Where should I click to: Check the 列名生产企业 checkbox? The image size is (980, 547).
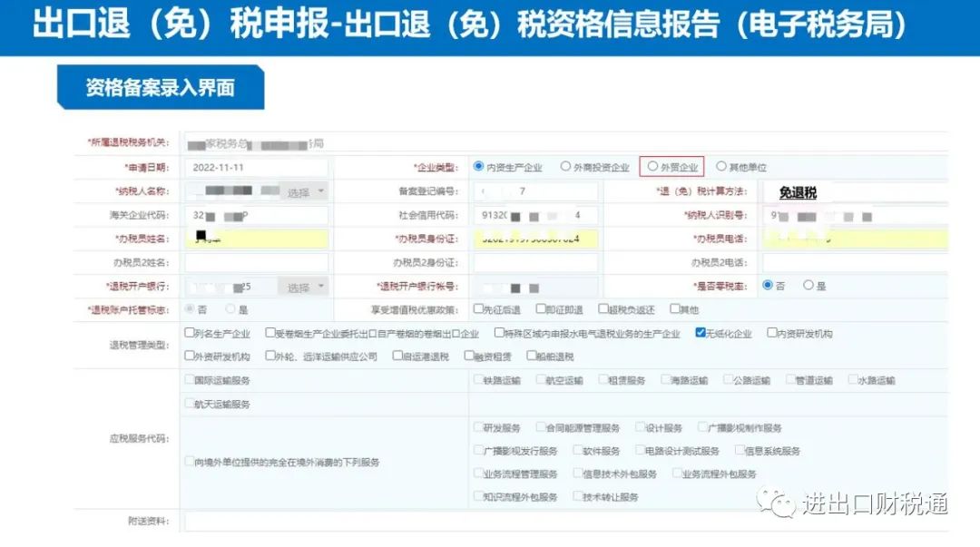[x=190, y=333]
